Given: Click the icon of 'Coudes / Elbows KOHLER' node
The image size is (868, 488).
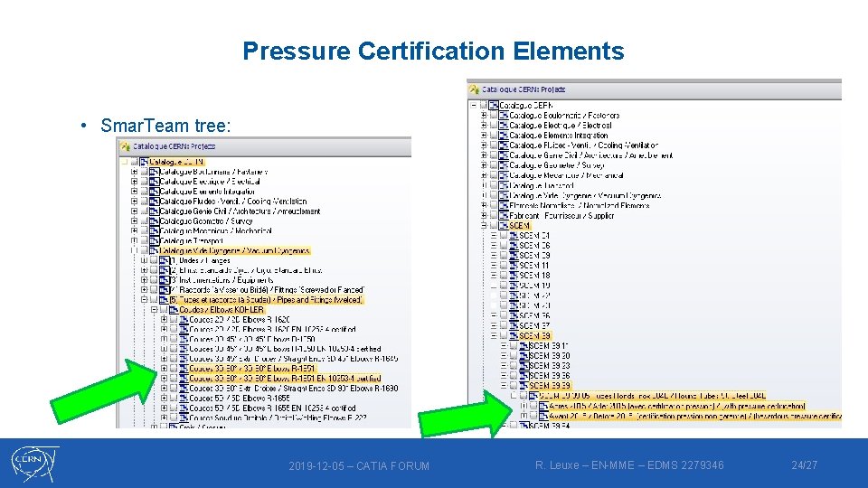Looking at the screenshot, I should pos(174,310).
